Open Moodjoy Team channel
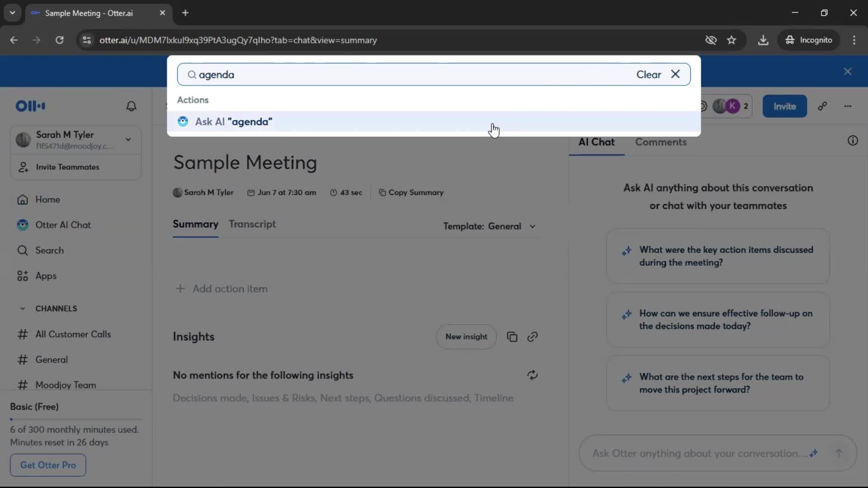 click(66, 385)
